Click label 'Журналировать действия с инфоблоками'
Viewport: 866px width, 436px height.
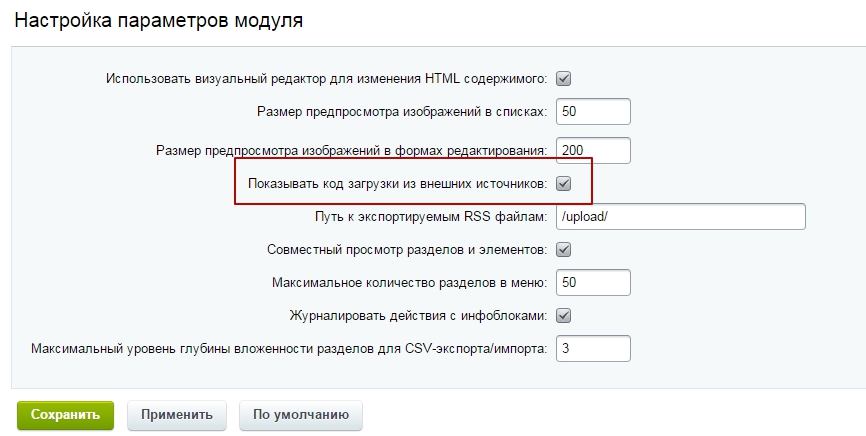point(418,316)
